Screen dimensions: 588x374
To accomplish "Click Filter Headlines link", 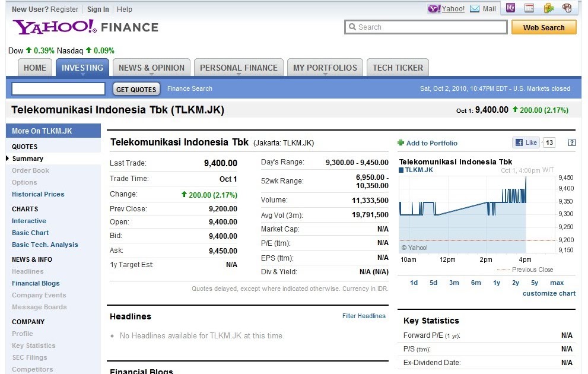I will (x=364, y=316).
